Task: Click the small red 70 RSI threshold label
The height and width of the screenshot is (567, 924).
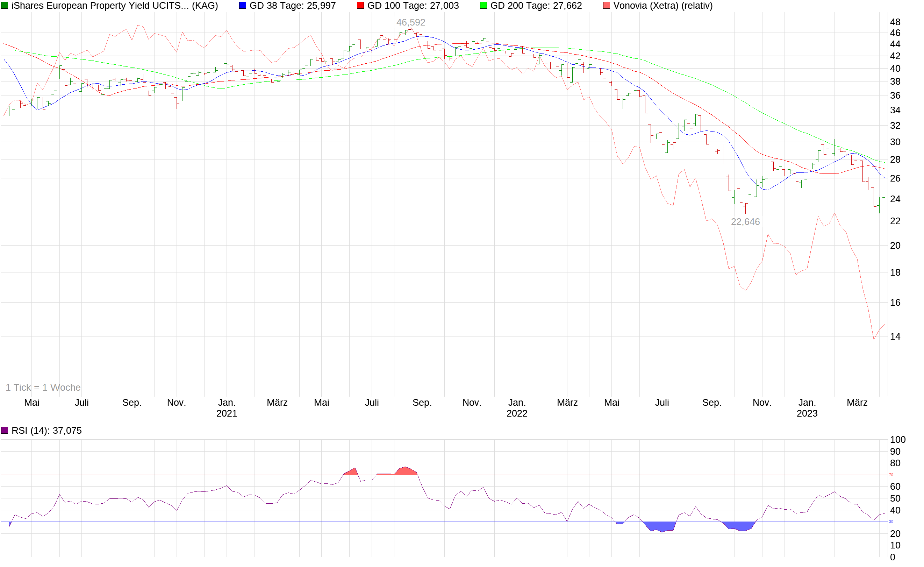Action: coord(891,475)
